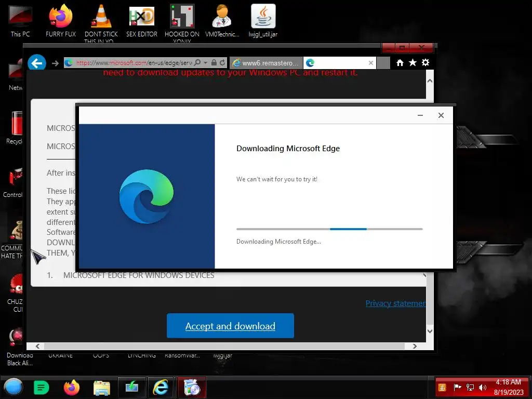The height and width of the screenshot is (399, 532).
Task: Click the Downloading Microsoft Edge heading
Action: coord(288,148)
